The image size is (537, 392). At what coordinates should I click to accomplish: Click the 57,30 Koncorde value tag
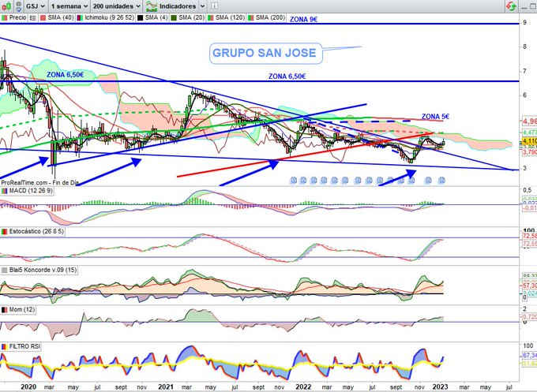[x=529, y=286]
